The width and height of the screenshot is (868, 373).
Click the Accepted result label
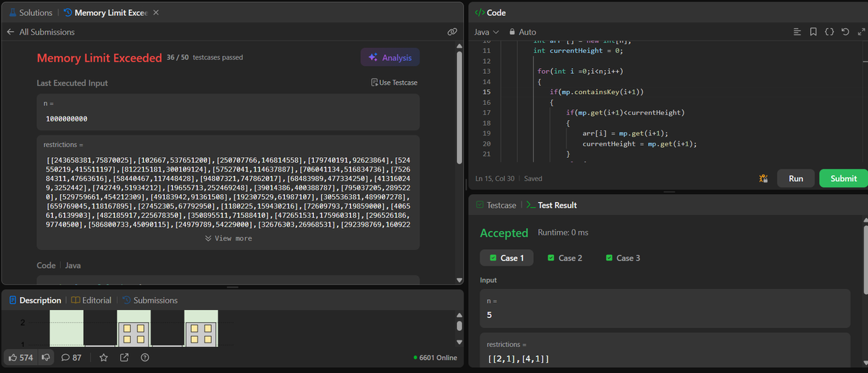[x=504, y=233]
